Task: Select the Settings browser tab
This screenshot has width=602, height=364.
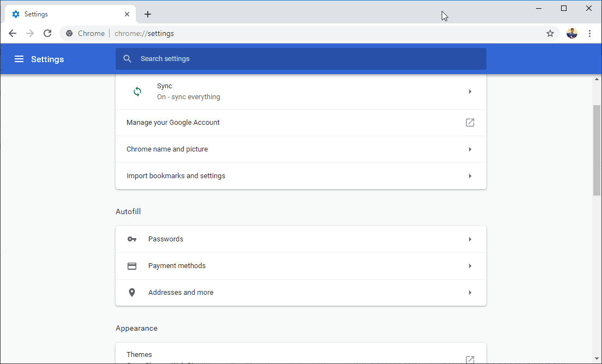Action: click(x=70, y=14)
